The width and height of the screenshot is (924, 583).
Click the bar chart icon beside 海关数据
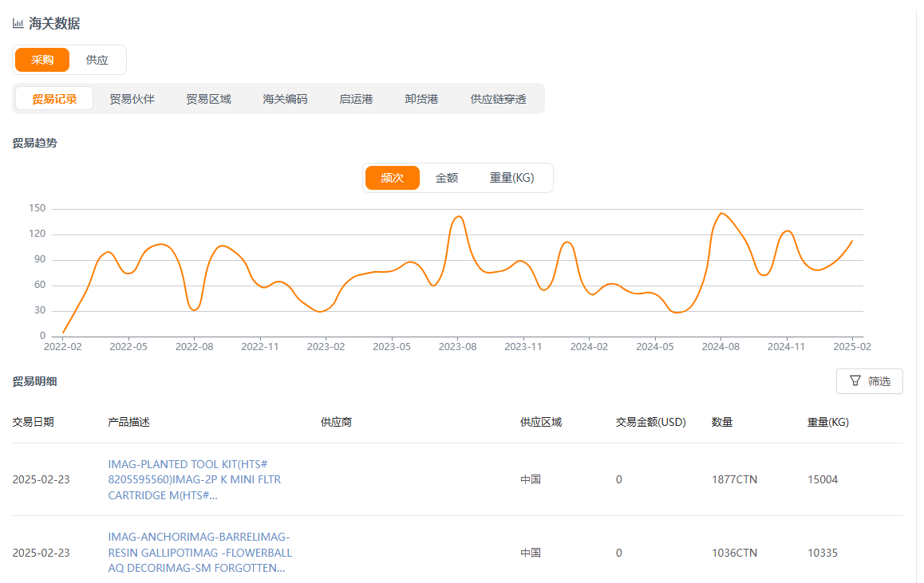(x=18, y=24)
